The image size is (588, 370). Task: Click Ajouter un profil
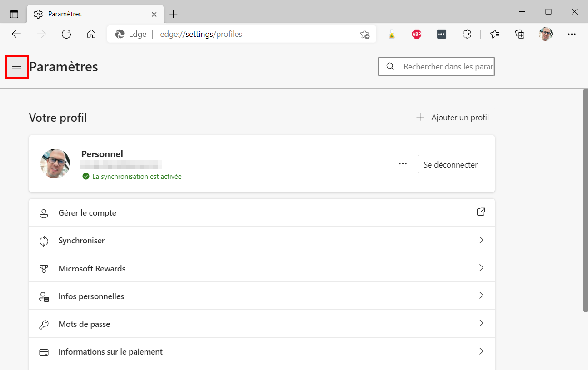click(453, 118)
